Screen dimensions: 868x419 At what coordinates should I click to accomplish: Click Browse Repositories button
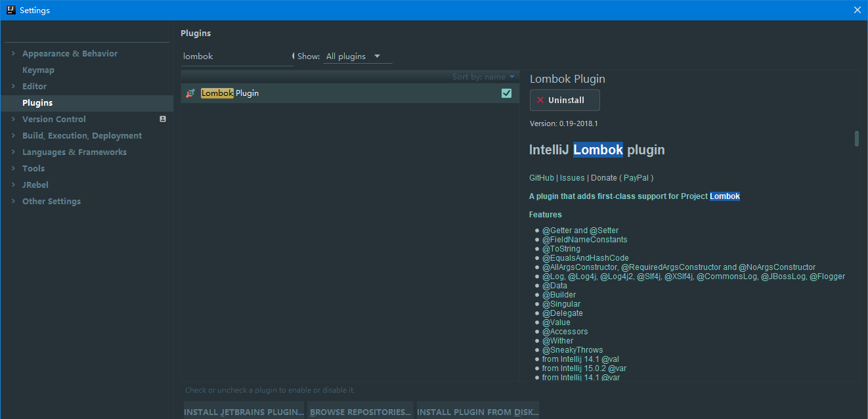(360, 412)
